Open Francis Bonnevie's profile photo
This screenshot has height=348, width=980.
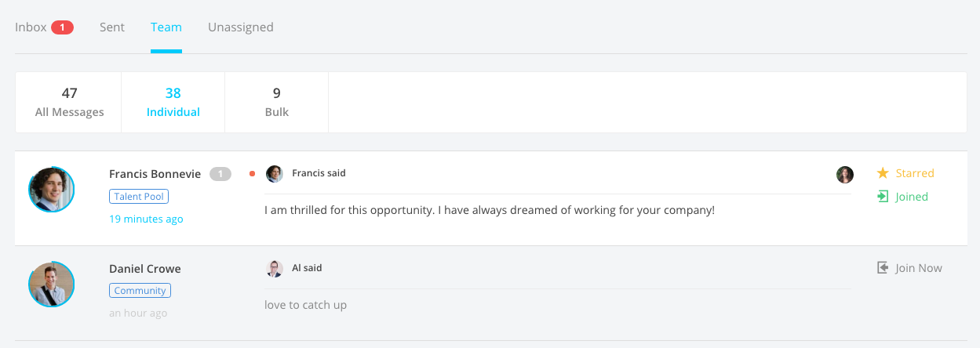click(52, 189)
